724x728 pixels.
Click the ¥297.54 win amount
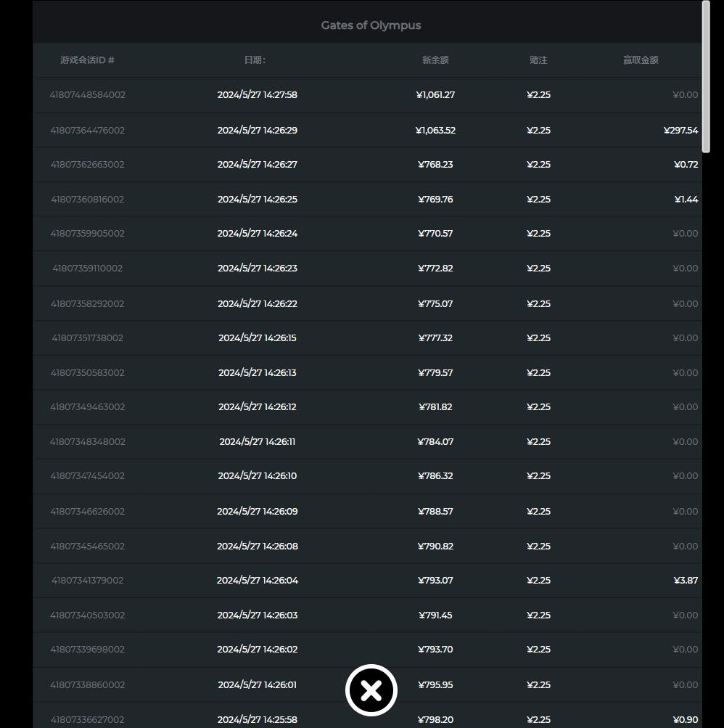pyautogui.click(x=681, y=130)
